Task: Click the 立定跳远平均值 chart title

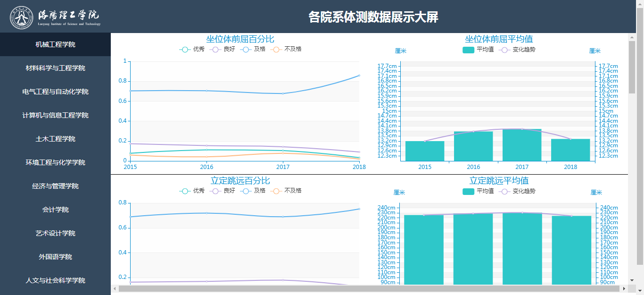Action: tap(499, 181)
